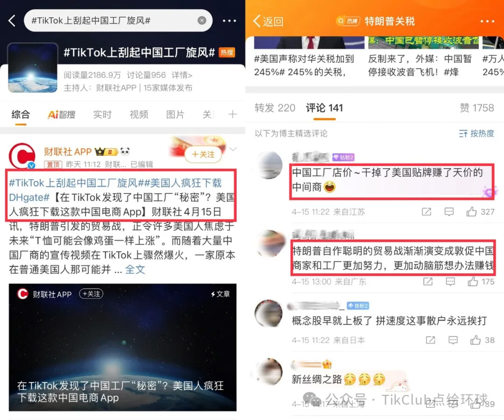Screen dimensions: 504x420
Task: Open the Ai智搜 tab
Action: [x=62, y=114]
